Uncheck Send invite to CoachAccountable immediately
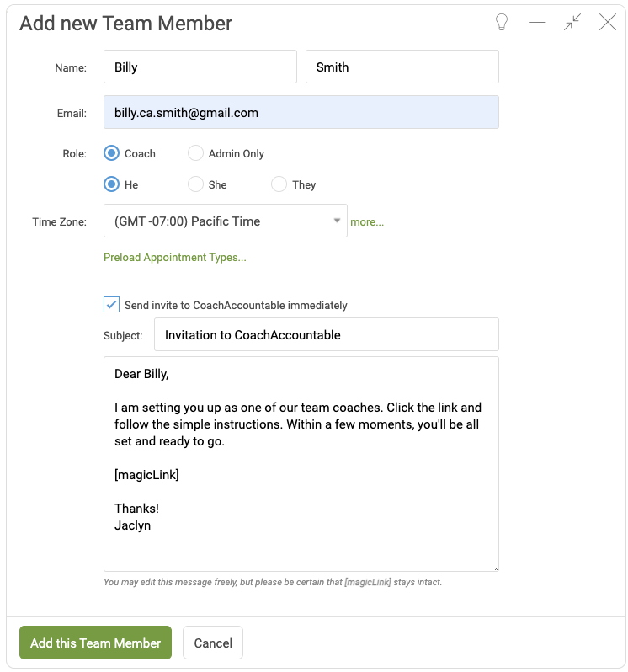Screen dimensions: 628x672 point(111,305)
